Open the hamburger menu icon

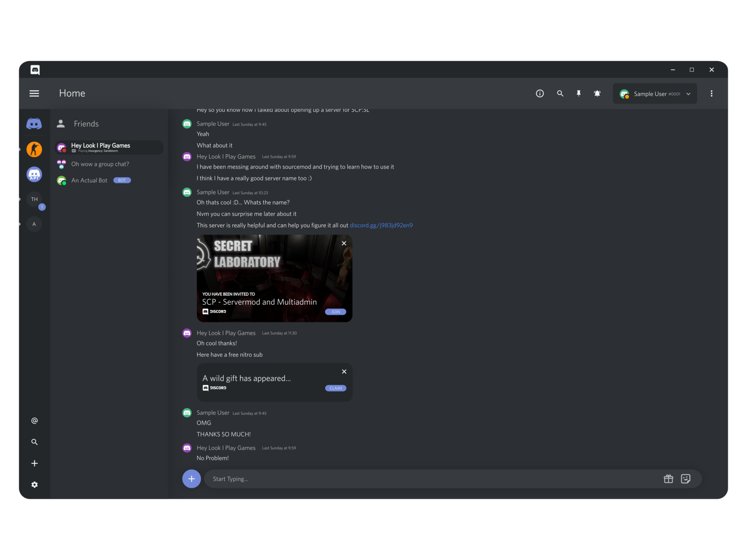tap(34, 93)
